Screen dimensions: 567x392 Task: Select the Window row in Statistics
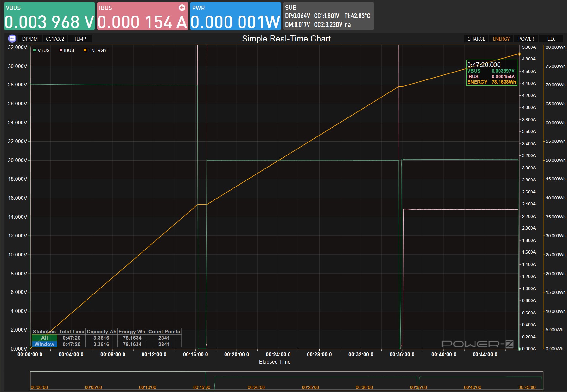pos(44,344)
